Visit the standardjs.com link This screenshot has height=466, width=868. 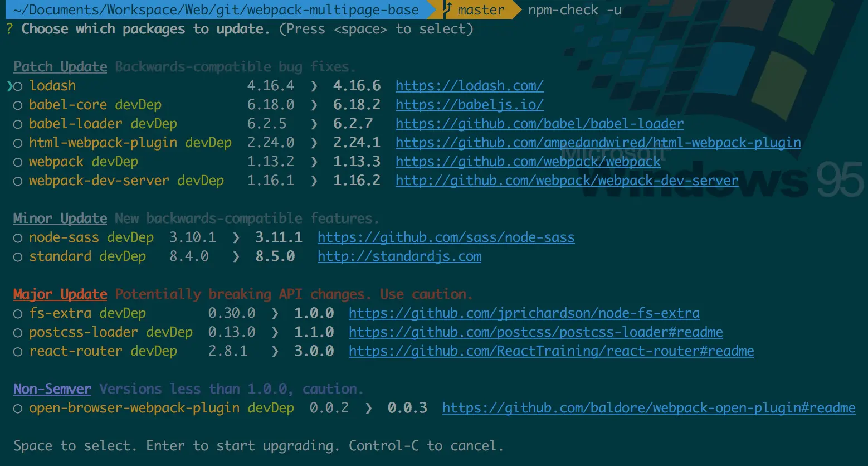(x=399, y=256)
